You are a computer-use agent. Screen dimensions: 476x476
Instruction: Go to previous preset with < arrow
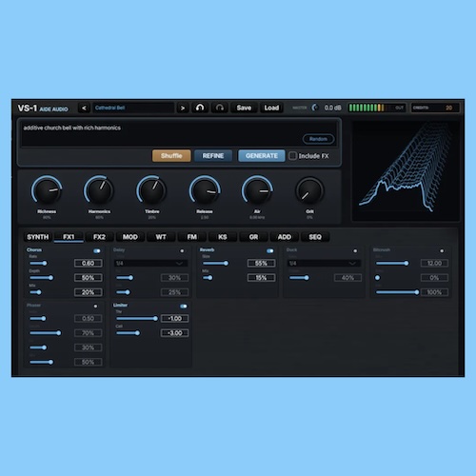tap(84, 108)
